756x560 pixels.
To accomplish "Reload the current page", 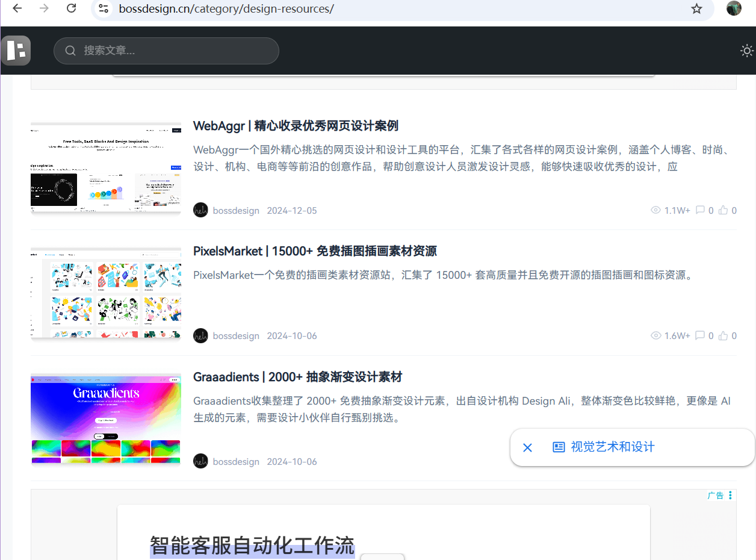I will click(71, 8).
